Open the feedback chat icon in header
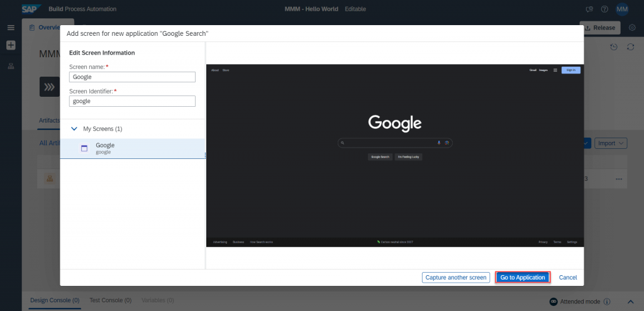 (589, 9)
